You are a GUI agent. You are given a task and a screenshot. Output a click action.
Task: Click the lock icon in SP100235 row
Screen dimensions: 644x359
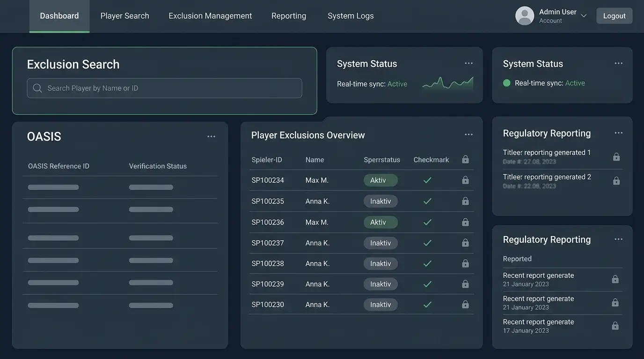point(465,201)
